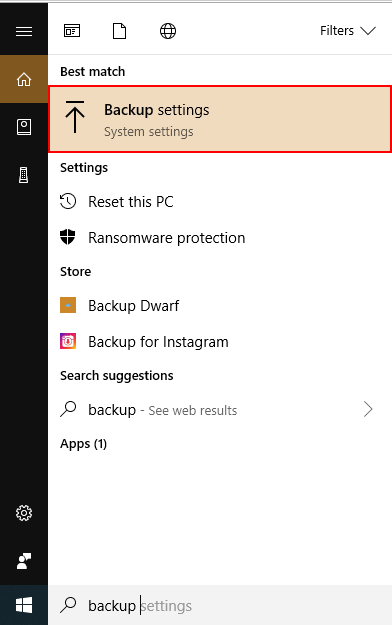Open the Feedback icon in the sidebar

point(24,561)
